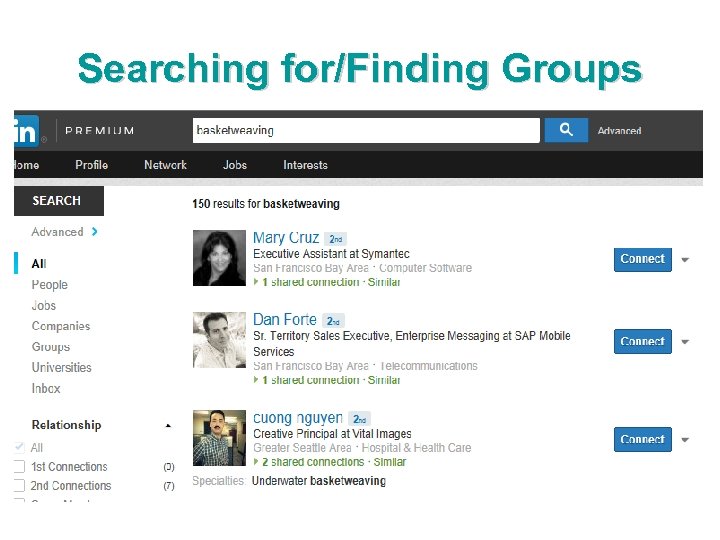The height and width of the screenshot is (540, 720).
Task: Open Mary Cruz's profile name link
Action: (x=286, y=238)
